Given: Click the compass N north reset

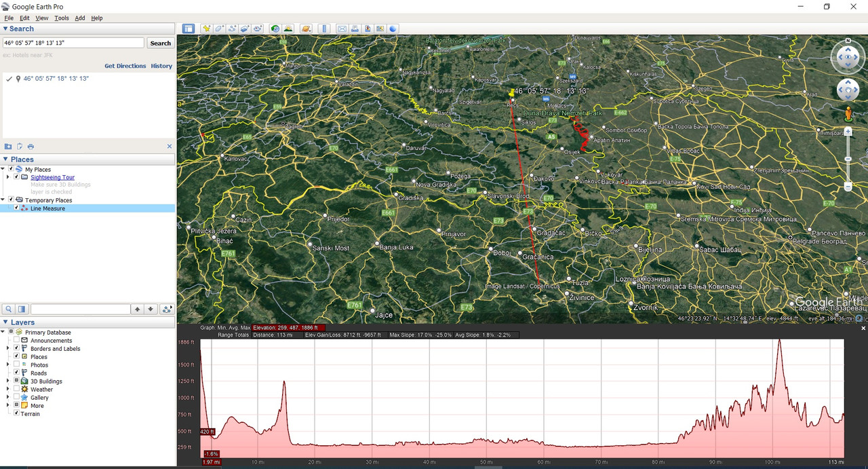Looking at the screenshot, I should tap(848, 41).
